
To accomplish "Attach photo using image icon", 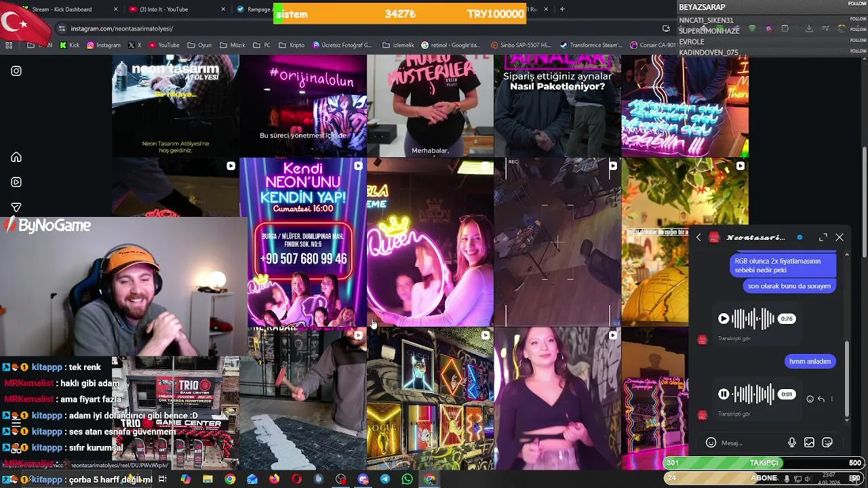I will coord(809,443).
